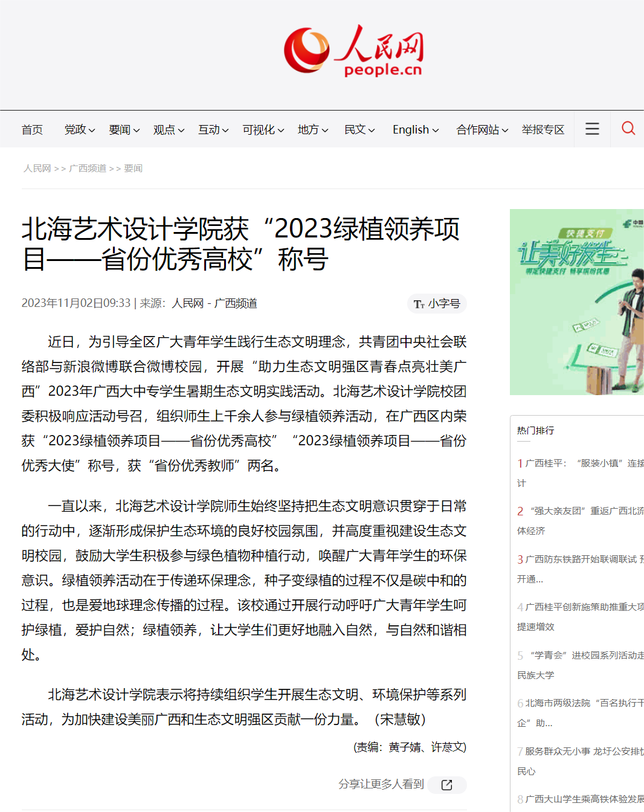644x812 pixels.
Task: Open the green payment advertisement banner
Action: [x=576, y=302]
